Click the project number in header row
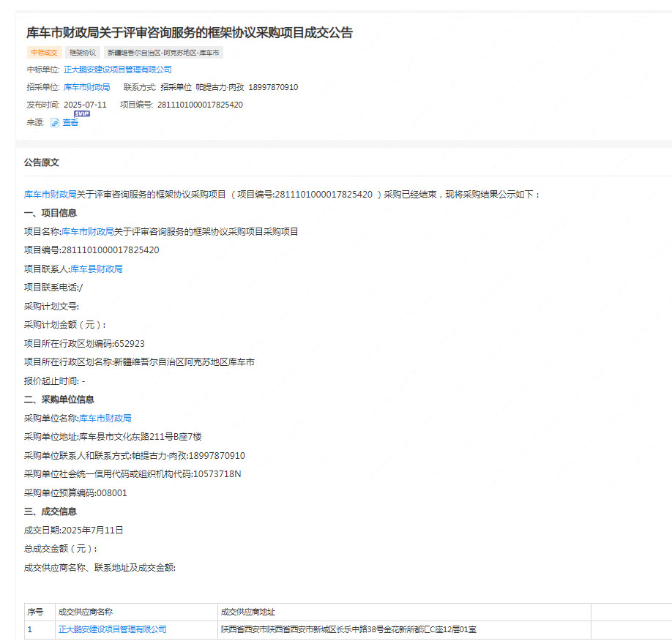 (x=200, y=105)
